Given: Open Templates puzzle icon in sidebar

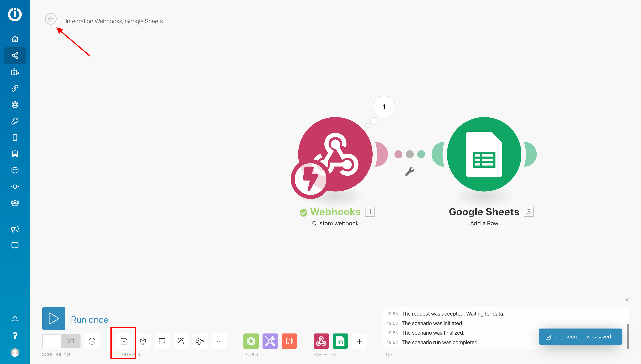Looking at the screenshot, I should pyautogui.click(x=15, y=72).
